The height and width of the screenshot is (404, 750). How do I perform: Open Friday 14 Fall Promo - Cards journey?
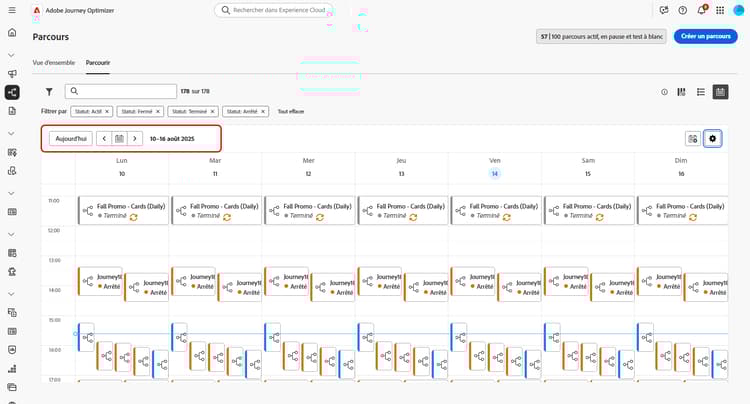496,210
